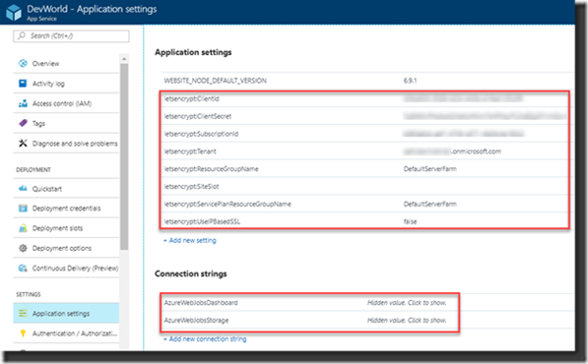Viewport: 588px width, 364px height.
Task: Show hidden value for AzureWebJobsStorage
Action: click(407, 320)
